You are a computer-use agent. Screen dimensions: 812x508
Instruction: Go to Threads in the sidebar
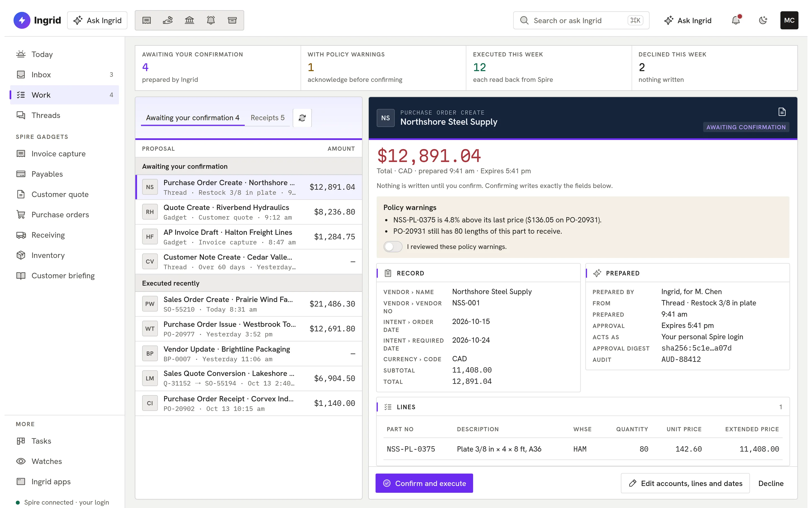point(64,115)
